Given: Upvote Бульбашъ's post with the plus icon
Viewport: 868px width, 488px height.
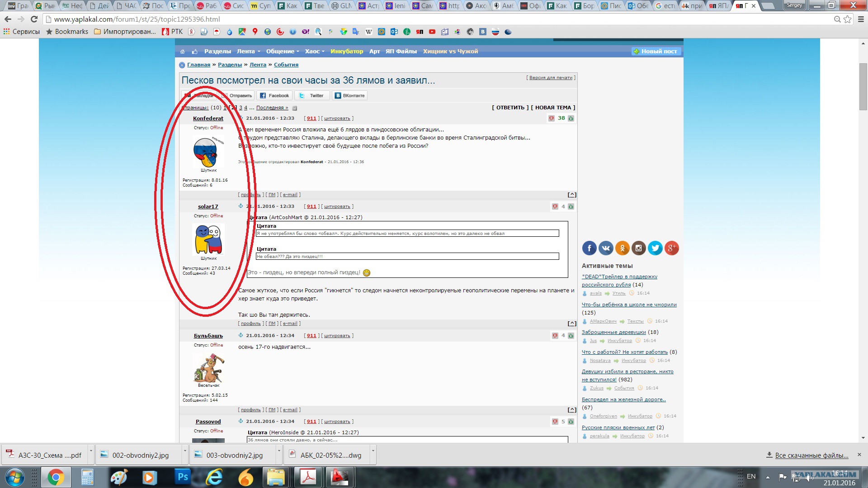Looking at the screenshot, I should point(571,336).
